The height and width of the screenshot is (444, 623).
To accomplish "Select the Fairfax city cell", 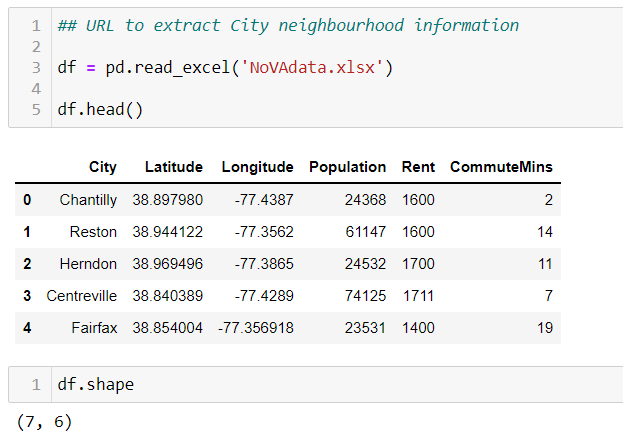I will pos(94,328).
